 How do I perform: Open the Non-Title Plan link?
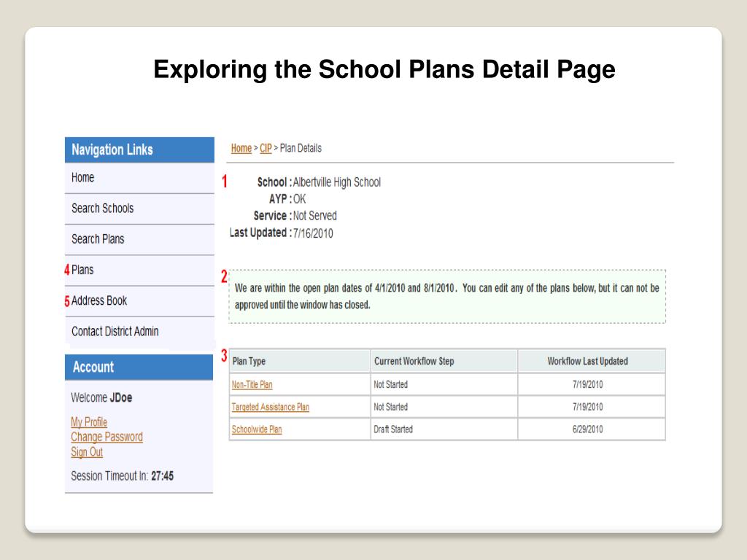252,385
